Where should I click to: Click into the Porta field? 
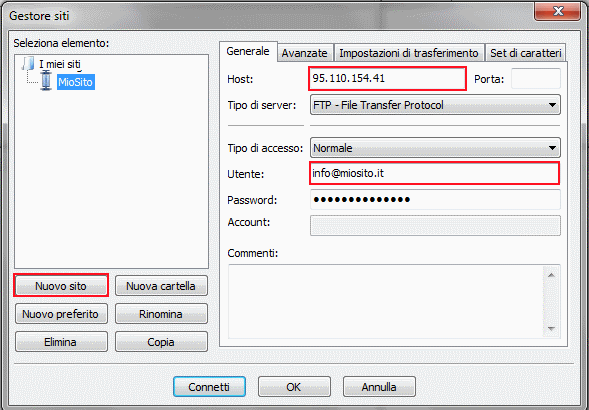tap(536, 79)
